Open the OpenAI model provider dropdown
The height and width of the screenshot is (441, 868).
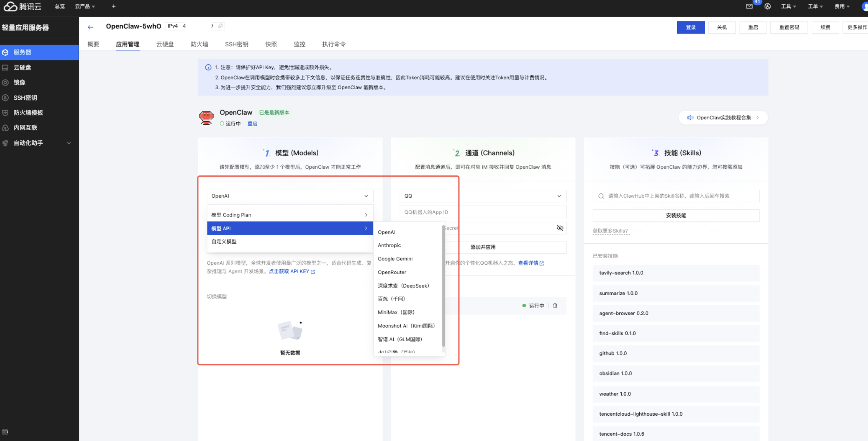pos(290,196)
